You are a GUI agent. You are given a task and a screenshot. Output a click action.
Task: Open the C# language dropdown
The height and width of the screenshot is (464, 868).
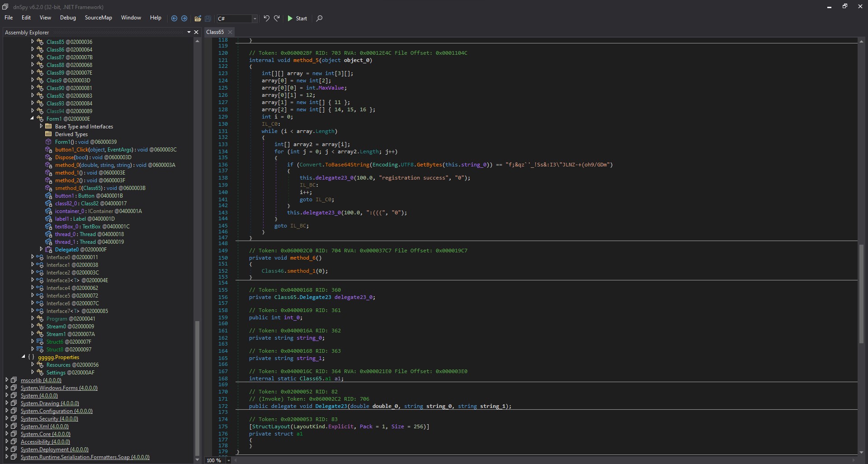(255, 19)
